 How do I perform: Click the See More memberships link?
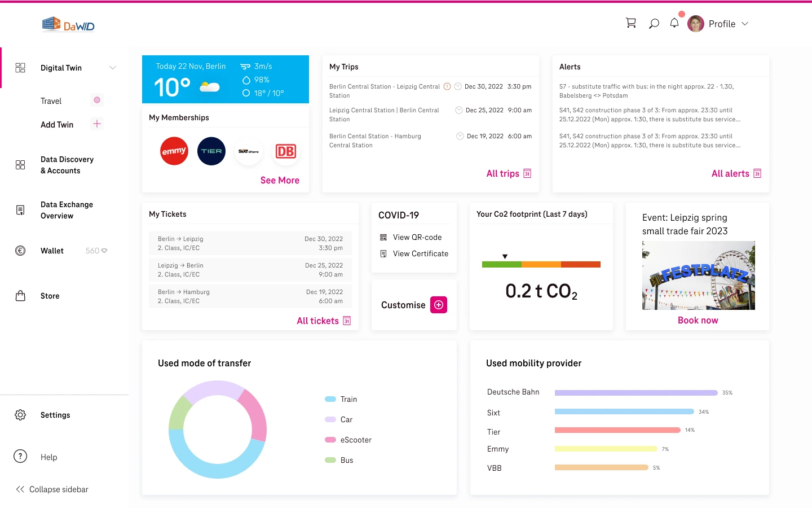click(280, 180)
